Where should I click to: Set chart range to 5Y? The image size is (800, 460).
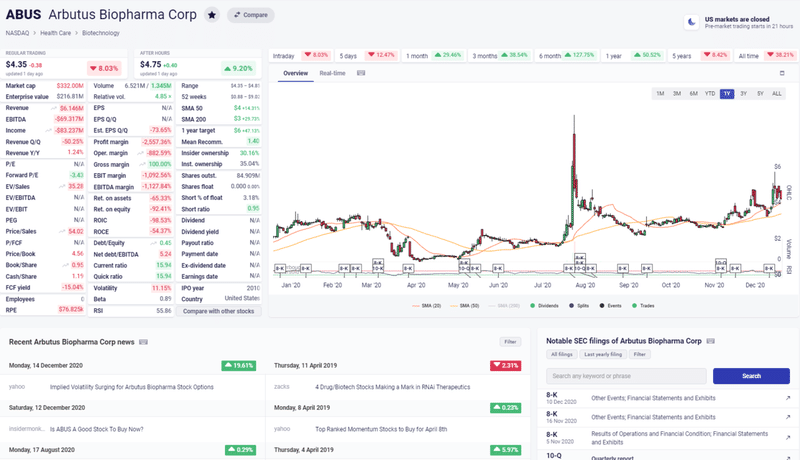[x=760, y=94]
